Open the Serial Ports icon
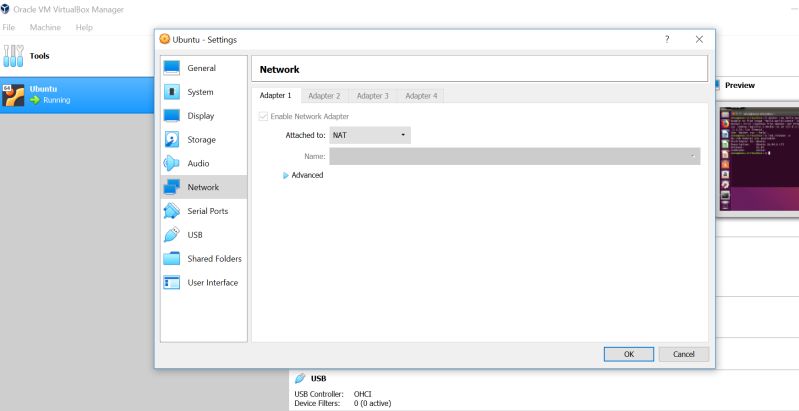This screenshot has height=411, width=799. click(x=172, y=211)
